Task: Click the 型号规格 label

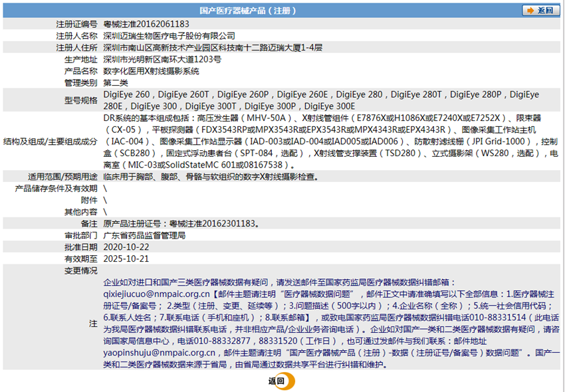Action: (80, 100)
